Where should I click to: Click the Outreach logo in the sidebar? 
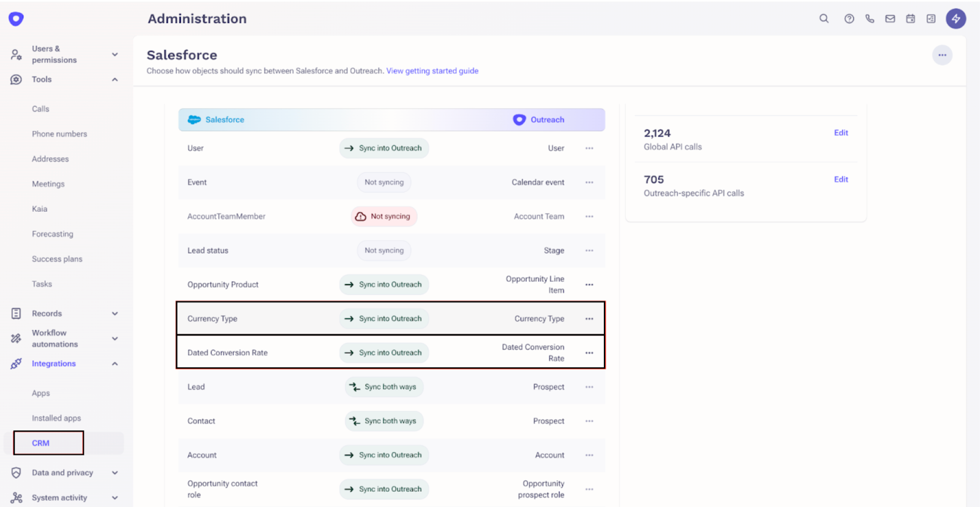point(16,19)
